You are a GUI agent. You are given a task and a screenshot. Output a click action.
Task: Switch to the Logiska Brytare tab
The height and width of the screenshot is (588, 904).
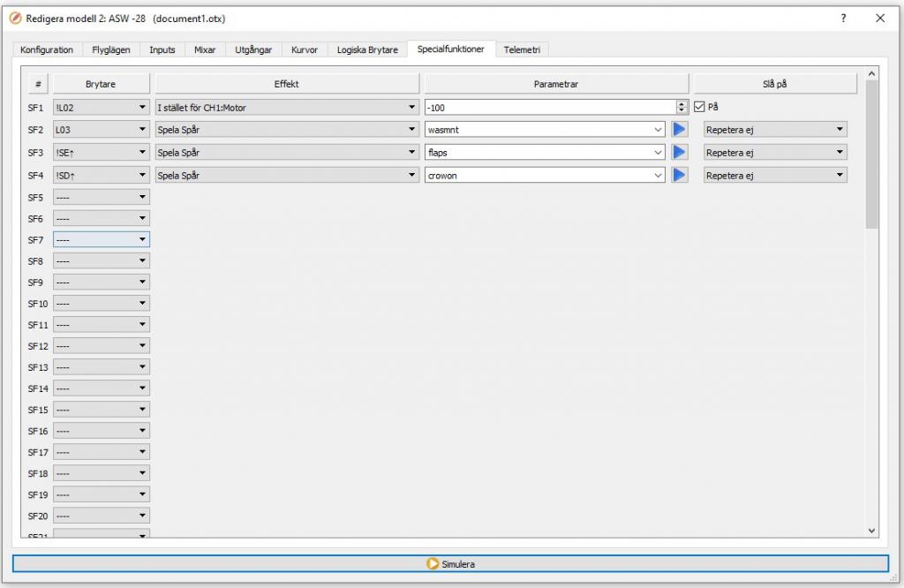(367, 50)
